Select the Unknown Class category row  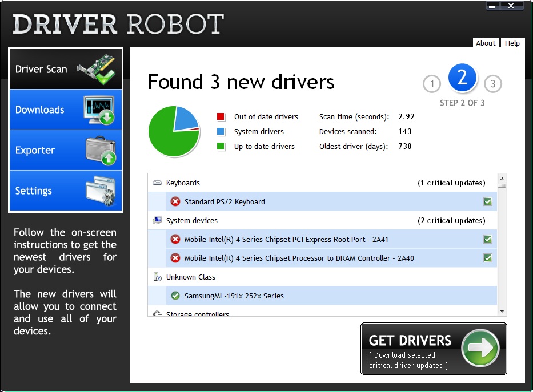point(322,277)
